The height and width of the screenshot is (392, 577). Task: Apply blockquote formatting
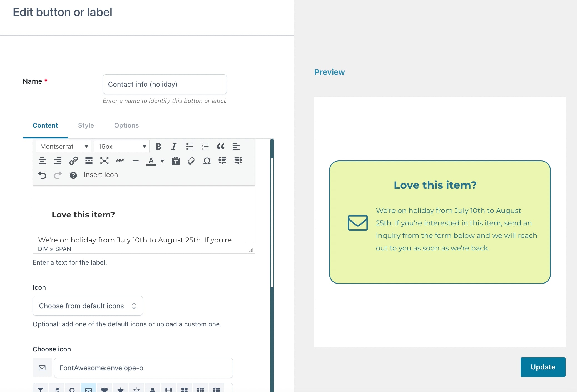click(x=221, y=147)
